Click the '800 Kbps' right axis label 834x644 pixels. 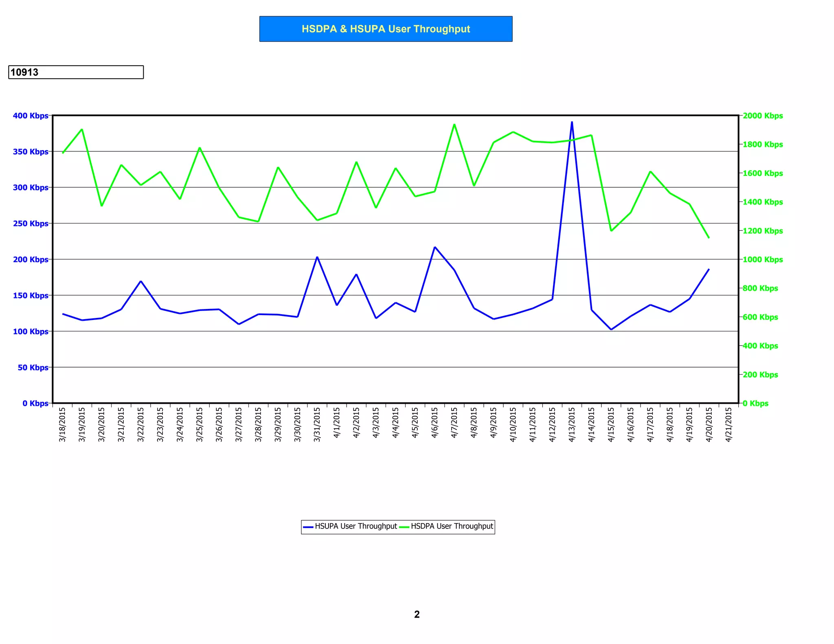click(761, 288)
